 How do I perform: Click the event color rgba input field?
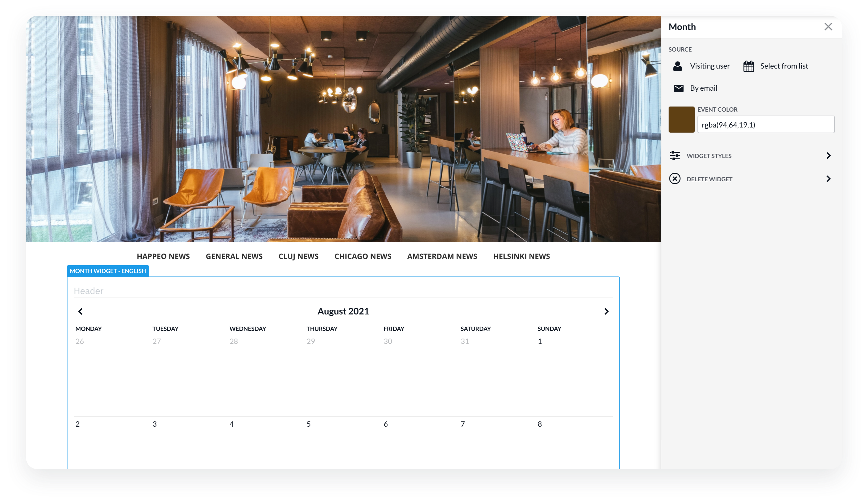765,125
